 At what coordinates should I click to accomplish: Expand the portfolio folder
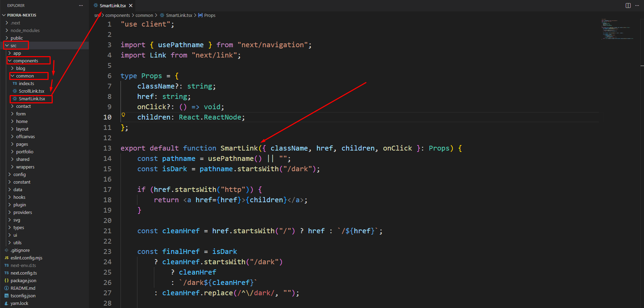[12, 152]
